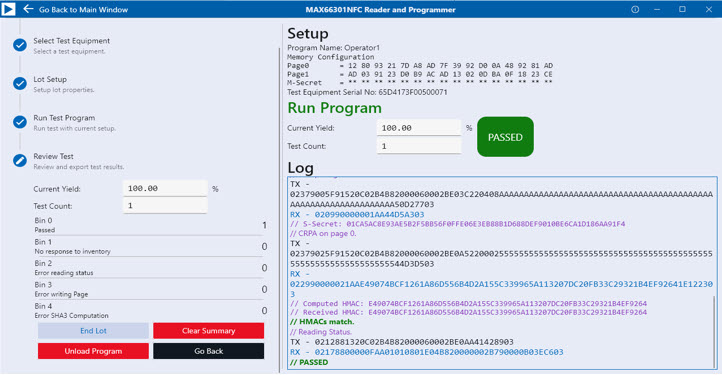This screenshot has height=375, width=722.
Task: Click '// CRPA on page 0.' log line
Action: (323, 234)
